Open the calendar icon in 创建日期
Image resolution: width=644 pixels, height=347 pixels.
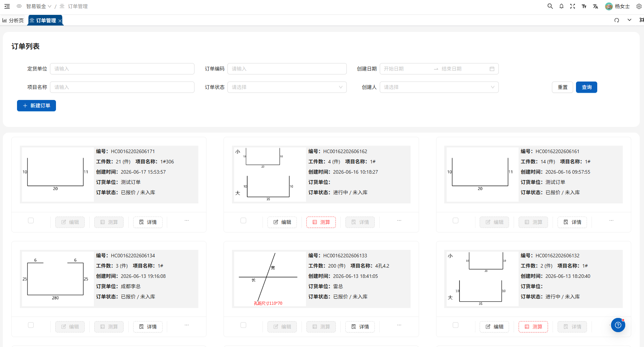(492, 69)
